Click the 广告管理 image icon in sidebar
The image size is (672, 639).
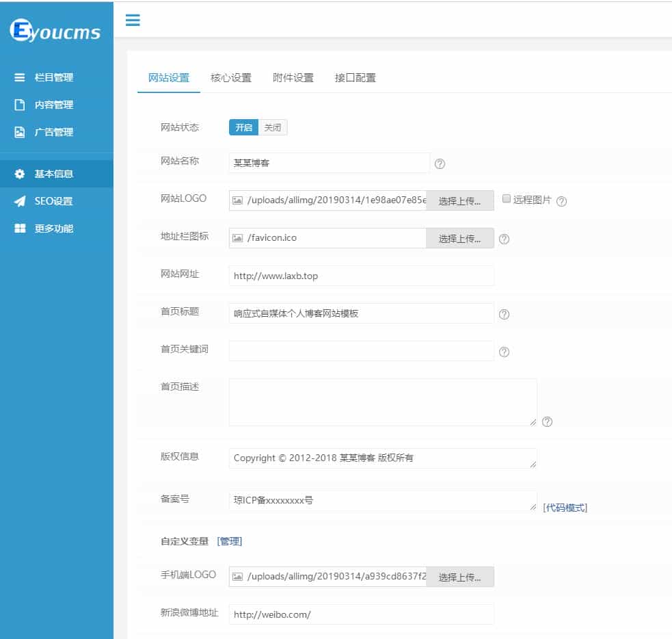[19, 132]
